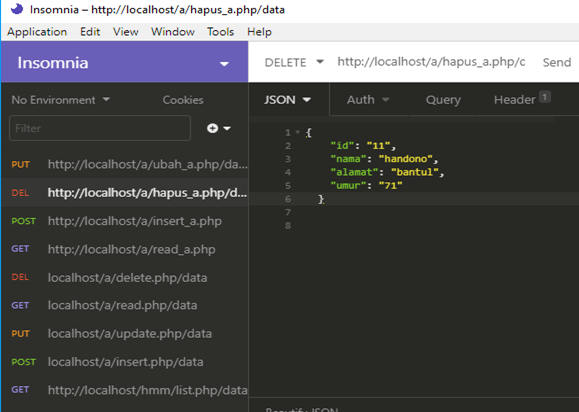Open the Cookies manager

183,100
